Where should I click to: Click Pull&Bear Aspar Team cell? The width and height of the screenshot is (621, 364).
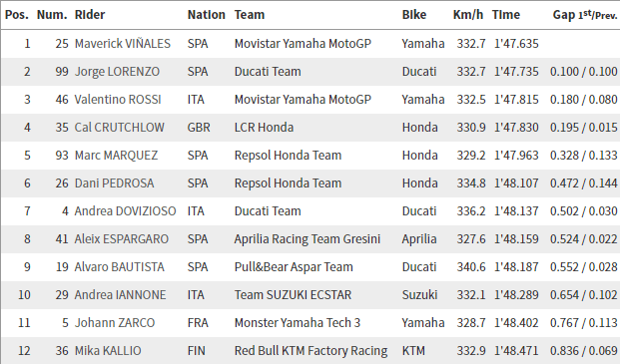294,267
